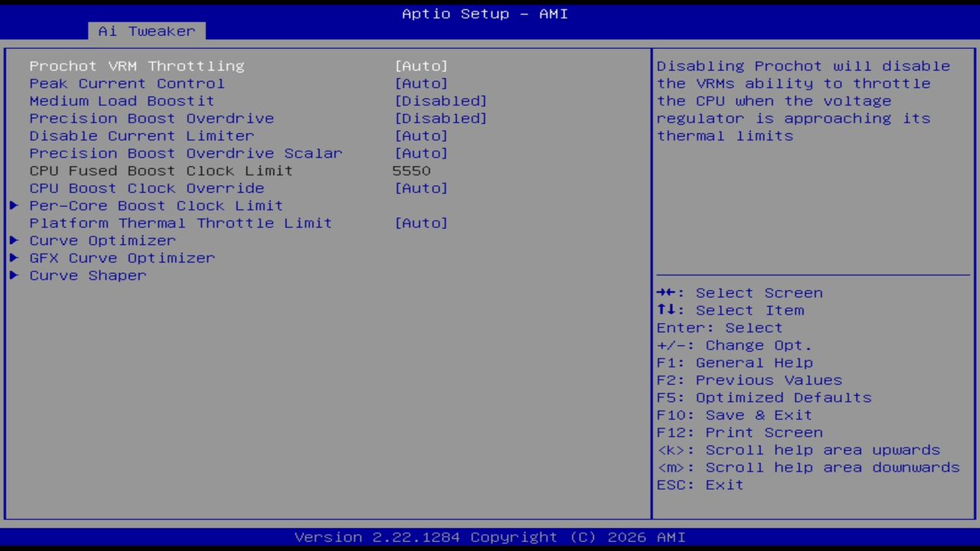Click the +/-: Change Opt. hint
980x551 pixels.
[x=734, y=346]
